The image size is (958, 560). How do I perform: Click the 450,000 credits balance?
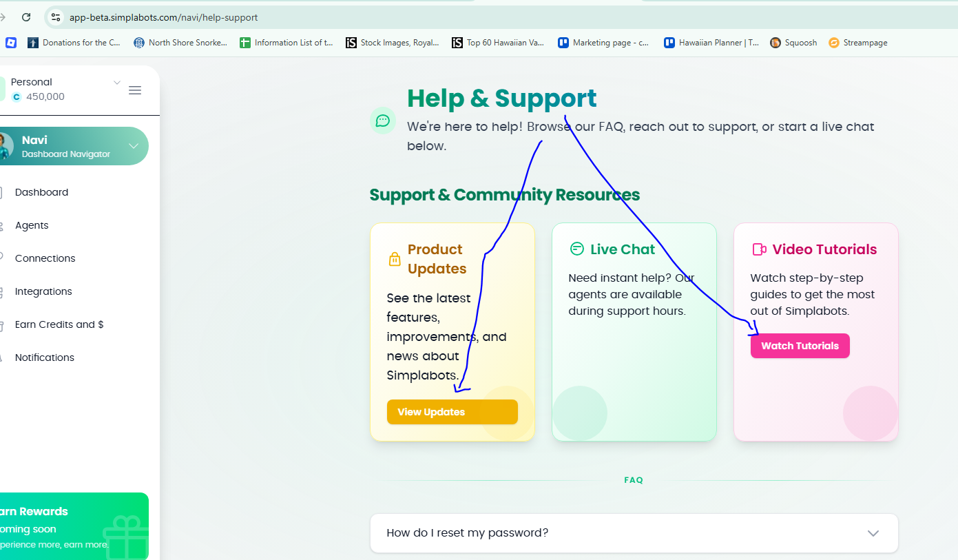[39, 96]
